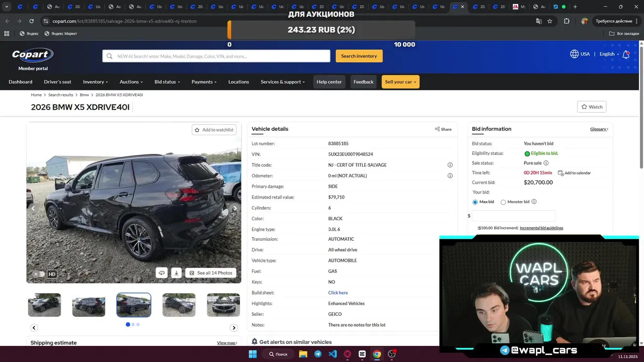Open Dashboard menu item
Image resolution: width=644 pixels, height=362 pixels.
point(20,82)
